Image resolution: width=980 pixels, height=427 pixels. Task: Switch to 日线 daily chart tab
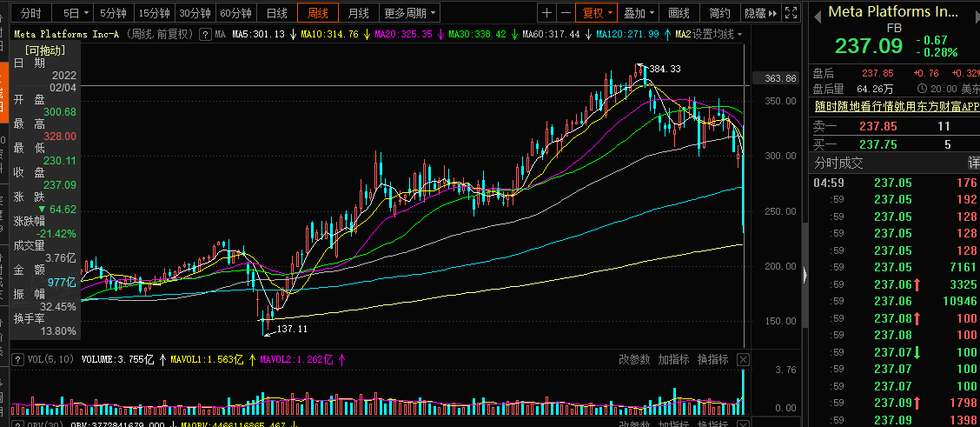coord(277,12)
